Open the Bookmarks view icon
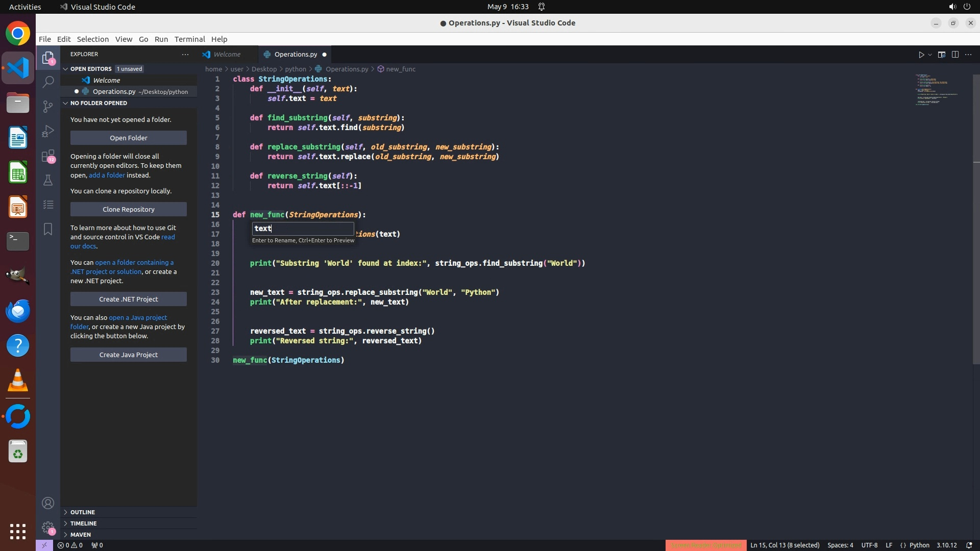The height and width of the screenshot is (551, 980). [x=48, y=229]
